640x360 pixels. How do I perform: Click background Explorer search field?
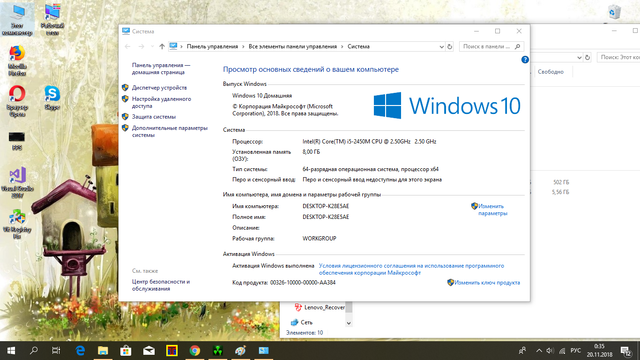tap(618, 58)
